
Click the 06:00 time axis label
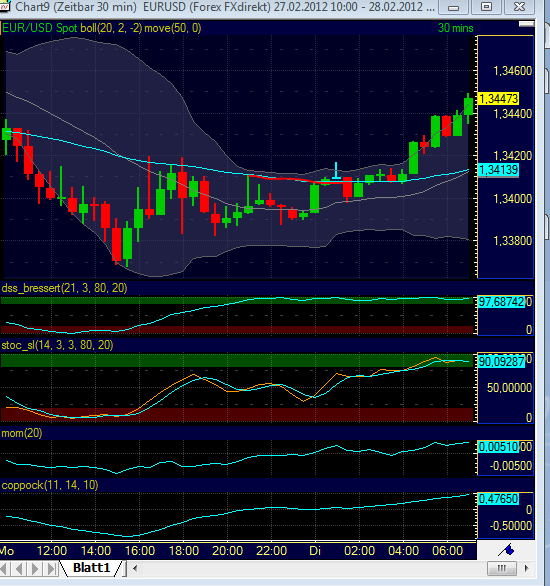pos(448,550)
